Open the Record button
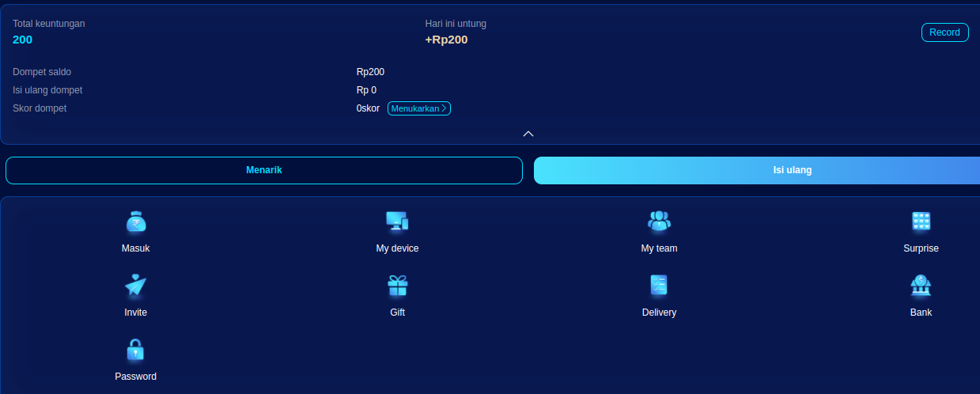Viewport: 980px width, 394px height. (944, 32)
